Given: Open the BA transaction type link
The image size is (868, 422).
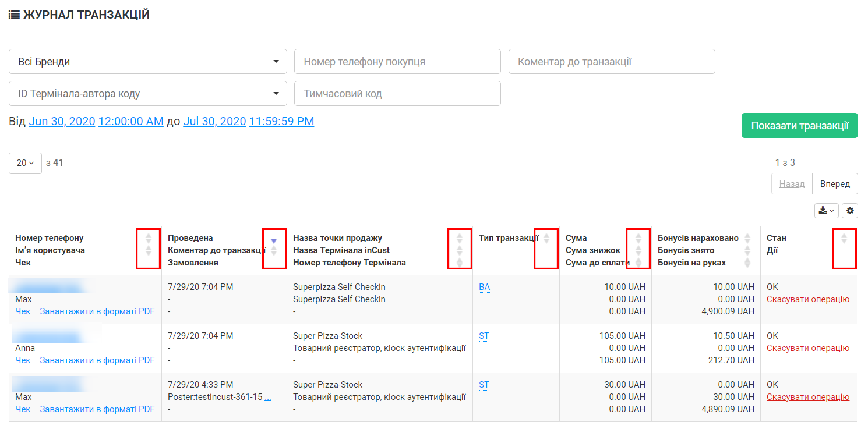Looking at the screenshot, I should click(x=484, y=287).
